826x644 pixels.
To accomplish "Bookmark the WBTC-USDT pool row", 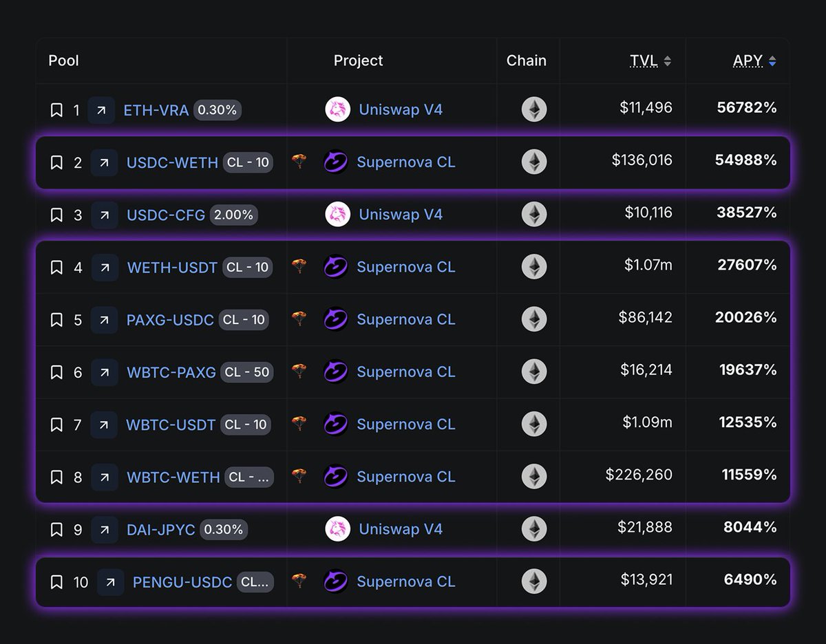I will pos(56,425).
